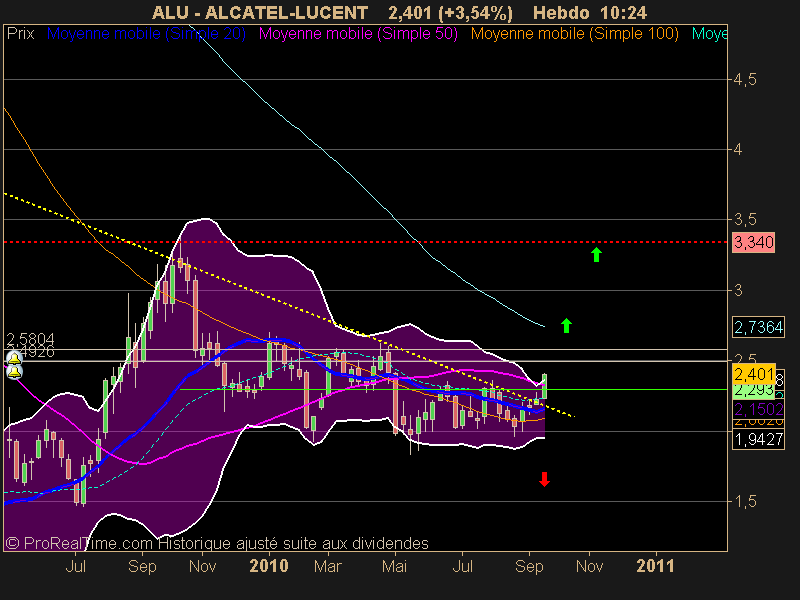Image resolution: width=800 pixels, height=600 pixels.
Task: Click the Prix legend label
Action: (20, 34)
